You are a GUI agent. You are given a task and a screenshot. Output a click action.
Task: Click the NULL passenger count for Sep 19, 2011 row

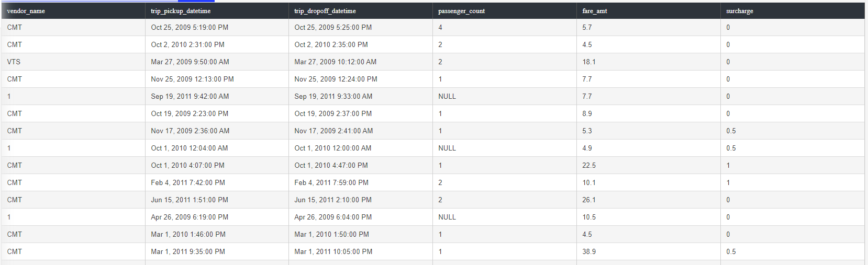pyautogui.click(x=505, y=96)
